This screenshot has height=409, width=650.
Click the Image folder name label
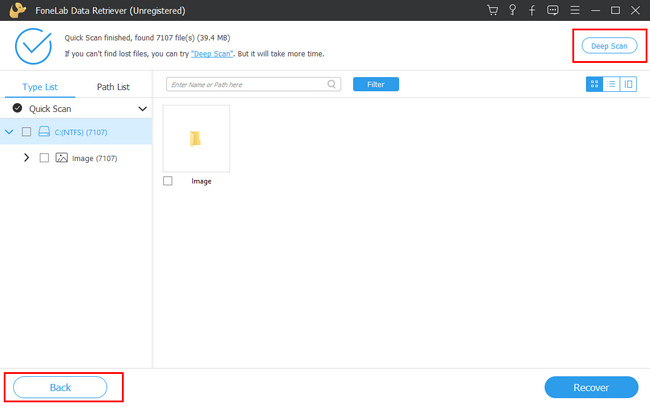click(201, 181)
